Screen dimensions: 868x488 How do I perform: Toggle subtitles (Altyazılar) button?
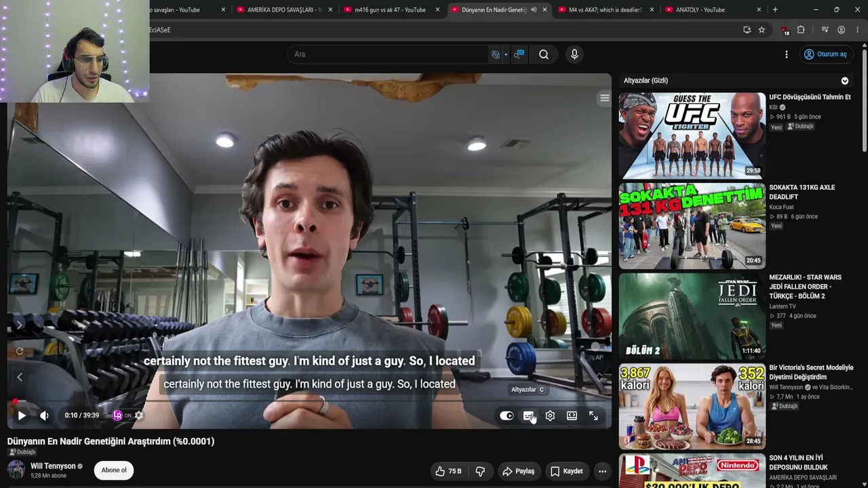[528, 415]
